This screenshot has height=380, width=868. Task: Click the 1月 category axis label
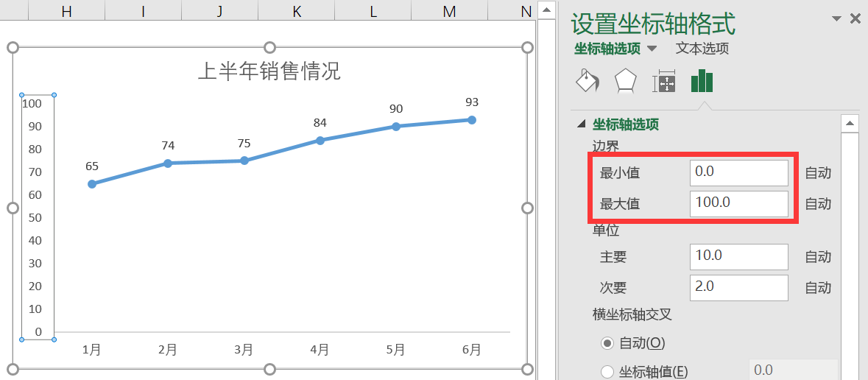tap(92, 350)
